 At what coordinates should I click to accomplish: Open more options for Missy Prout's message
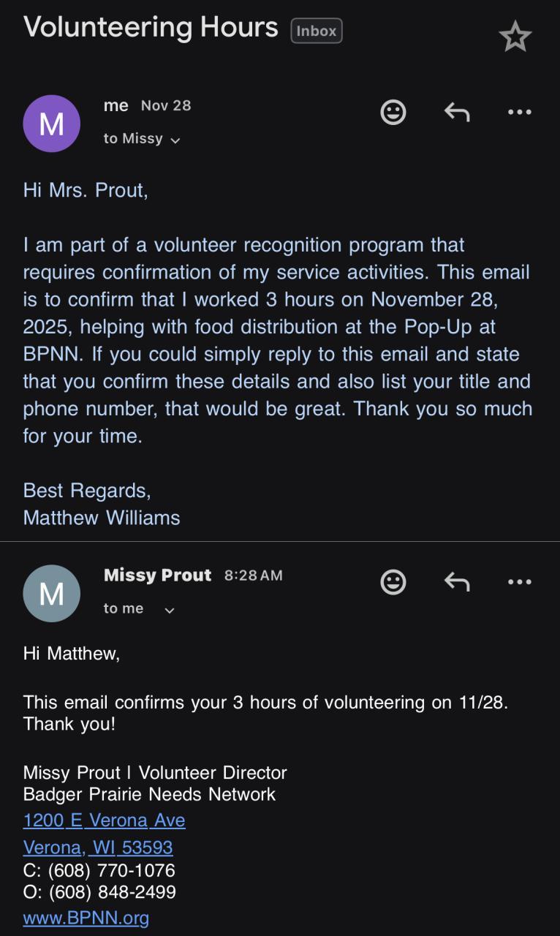pyautogui.click(x=519, y=582)
